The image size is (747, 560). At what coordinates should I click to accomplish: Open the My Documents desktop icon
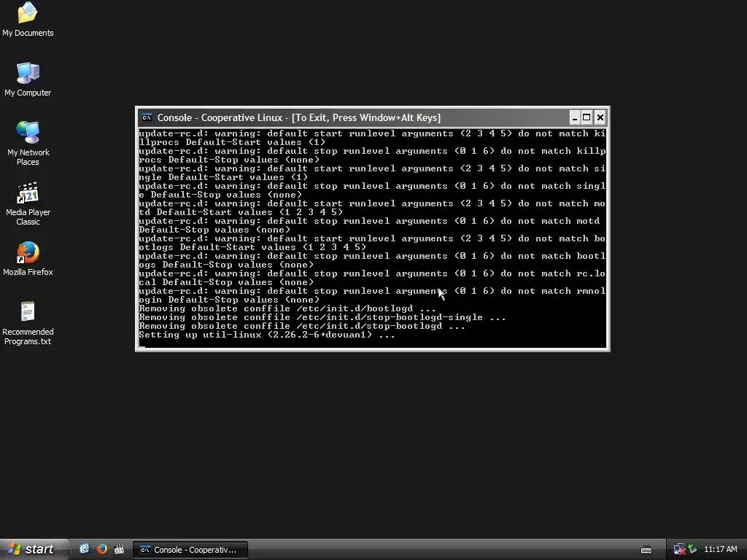[x=28, y=19]
